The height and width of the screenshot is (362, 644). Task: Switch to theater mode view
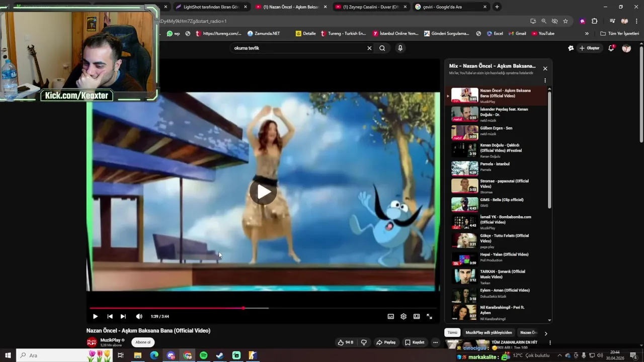coord(417,316)
